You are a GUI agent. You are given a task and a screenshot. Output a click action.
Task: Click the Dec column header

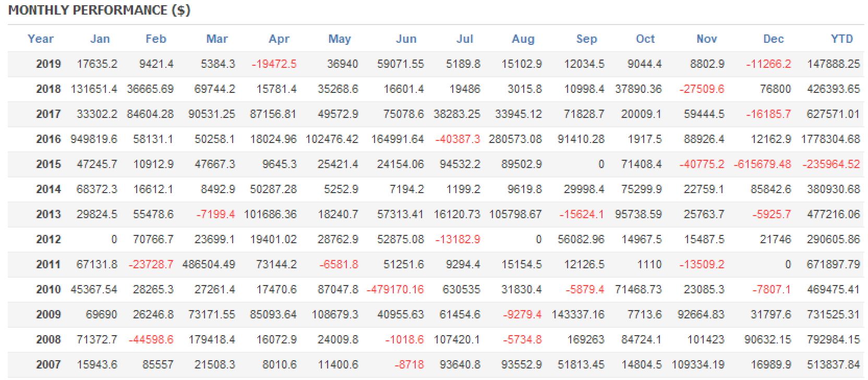(773, 39)
